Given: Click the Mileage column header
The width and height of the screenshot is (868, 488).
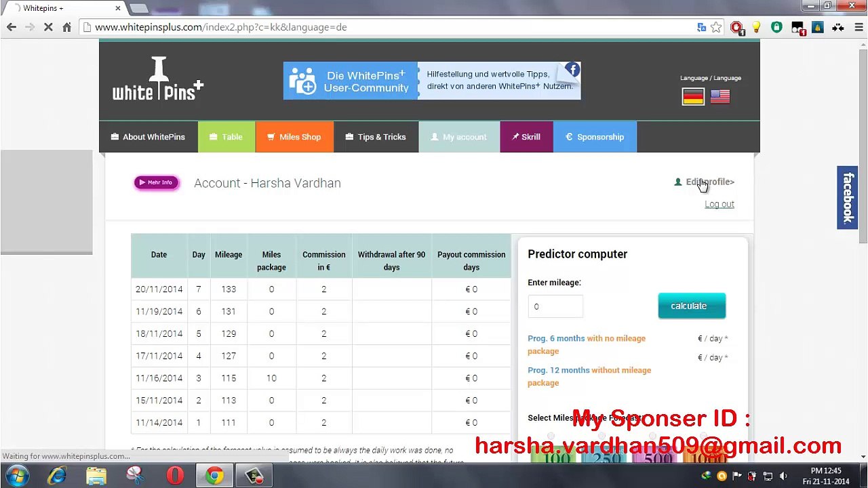Looking at the screenshot, I should pyautogui.click(x=229, y=255).
